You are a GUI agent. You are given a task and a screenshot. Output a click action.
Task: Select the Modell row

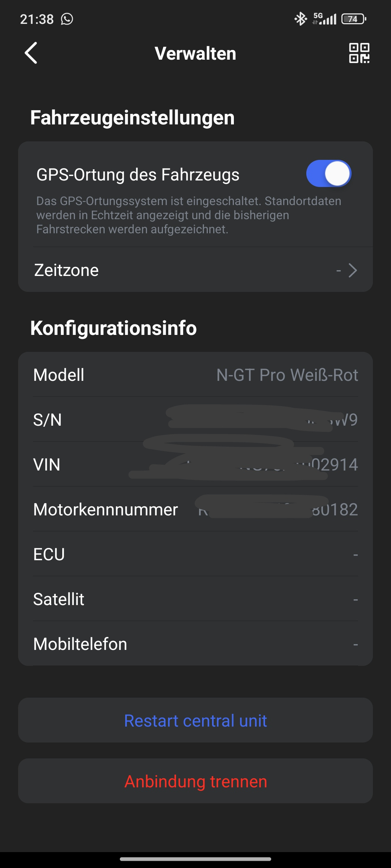pos(195,375)
